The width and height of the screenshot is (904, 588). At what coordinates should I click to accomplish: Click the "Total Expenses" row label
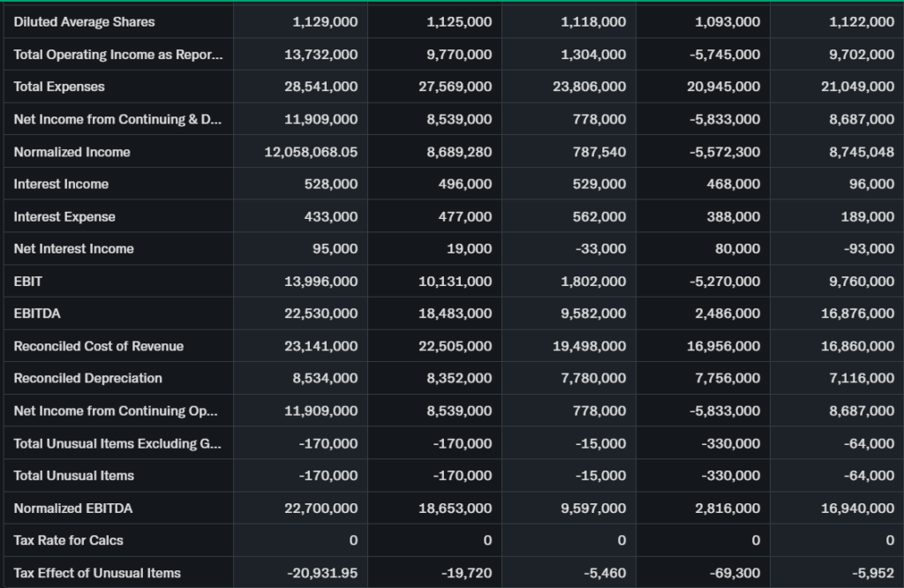pyautogui.click(x=59, y=87)
